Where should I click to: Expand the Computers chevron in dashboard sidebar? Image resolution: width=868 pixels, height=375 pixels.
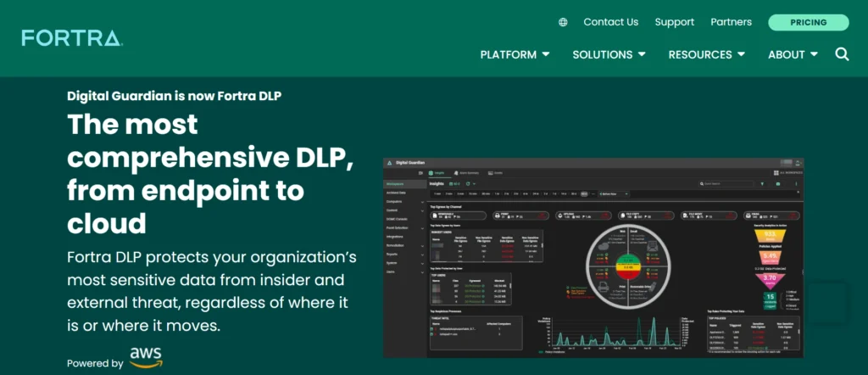[x=422, y=202]
